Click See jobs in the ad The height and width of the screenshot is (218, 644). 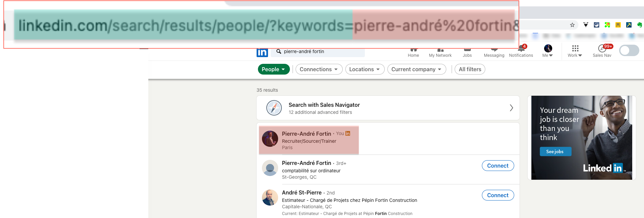click(555, 151)
